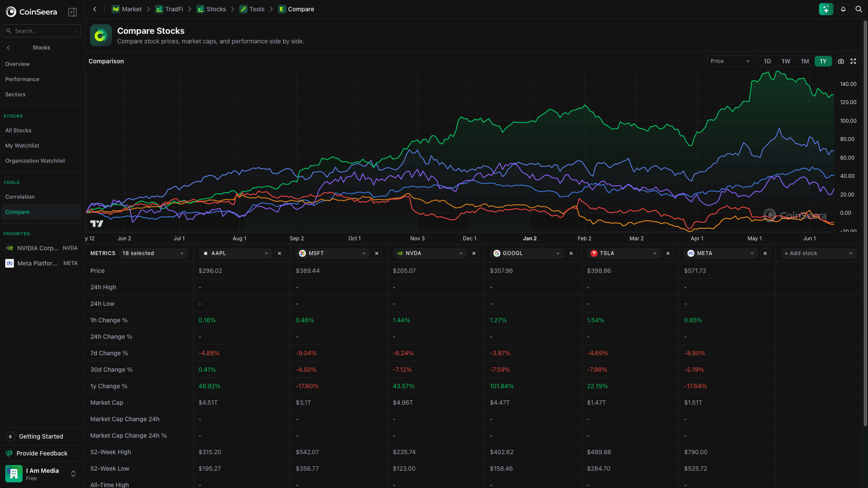
Task: Open My Watchlist
Action: [41, 146]
